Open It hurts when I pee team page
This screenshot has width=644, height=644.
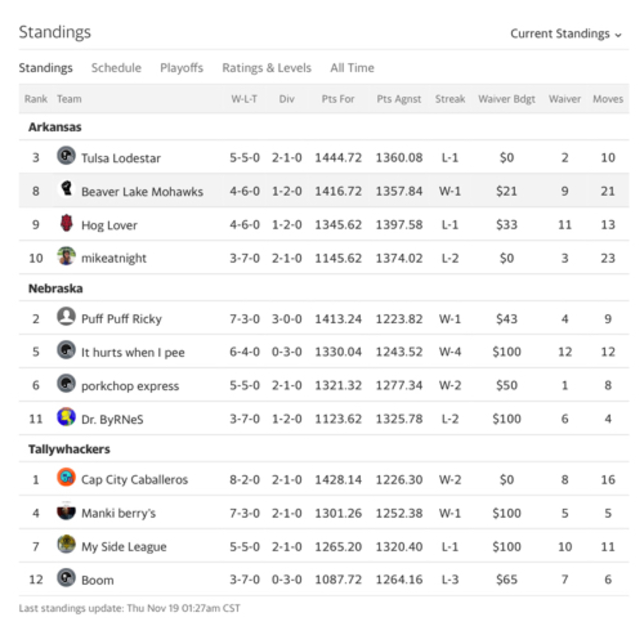tap(133, 352)
